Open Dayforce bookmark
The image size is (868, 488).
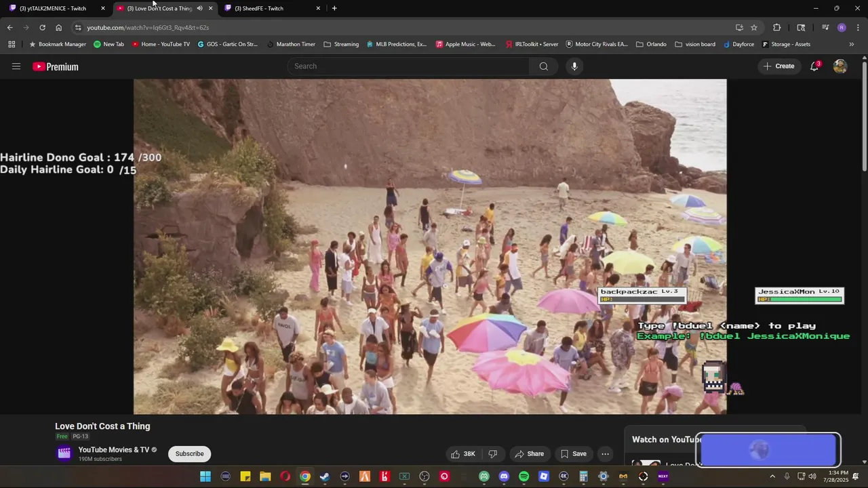(738, 44)
